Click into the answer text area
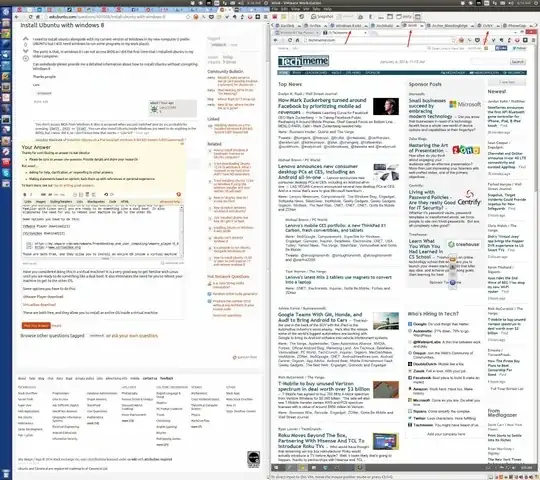 (101, 231)
